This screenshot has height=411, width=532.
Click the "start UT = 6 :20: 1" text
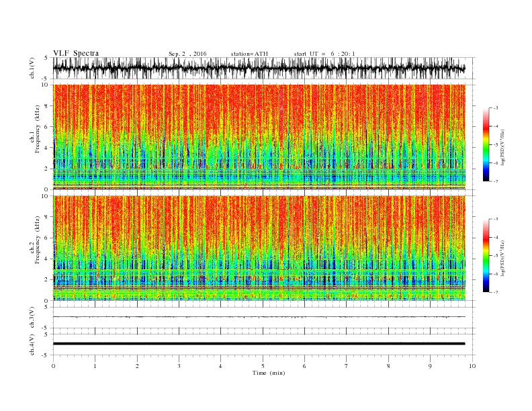click(324, 54)
